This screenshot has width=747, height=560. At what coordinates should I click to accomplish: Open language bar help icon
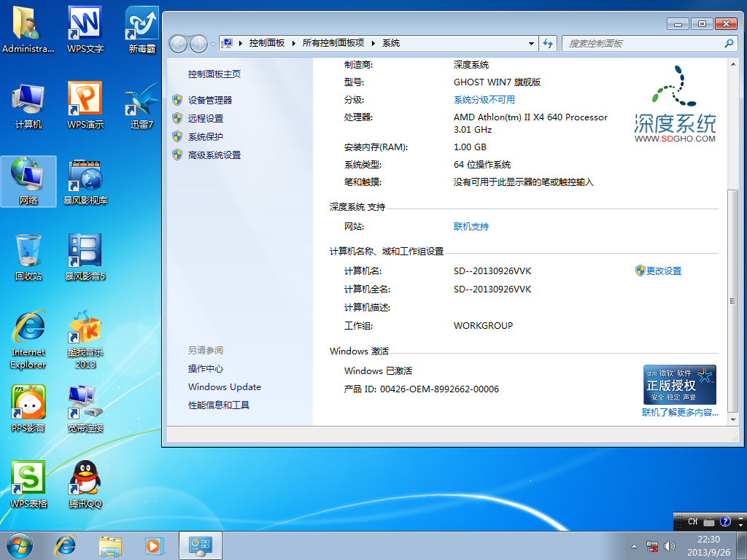point(725,521)
